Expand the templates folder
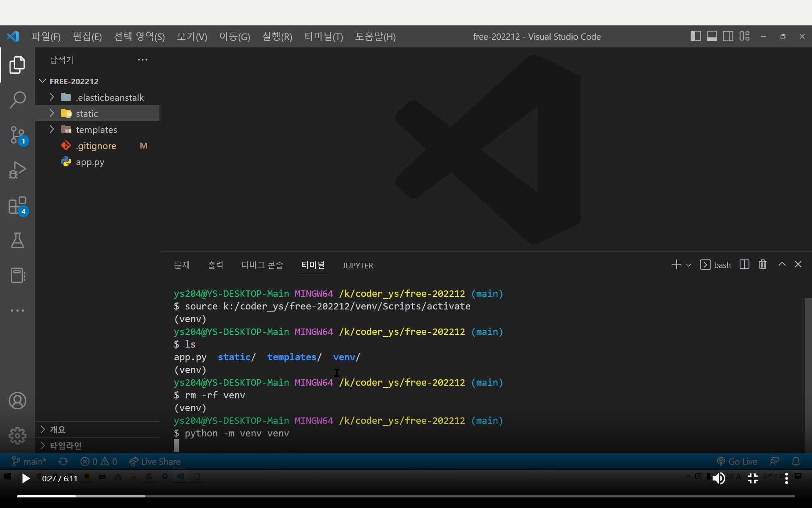The height and width of the screenshot is (508, 812). point(97,130)
